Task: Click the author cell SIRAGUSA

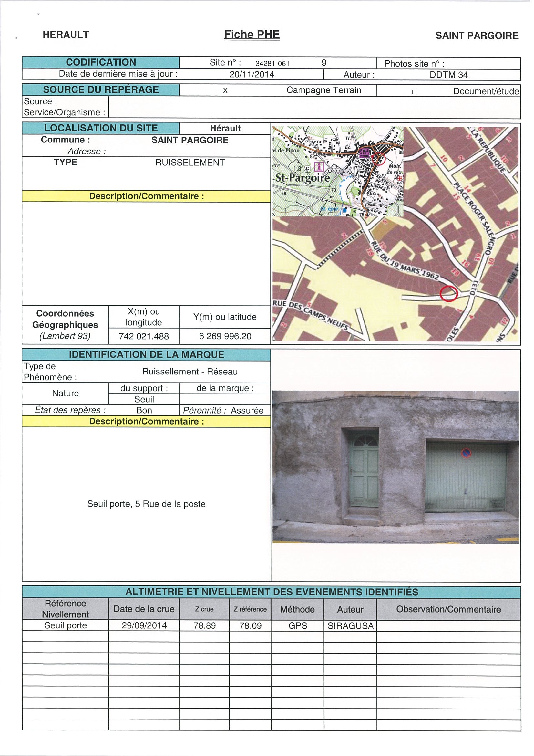Action: click(350, 625)
